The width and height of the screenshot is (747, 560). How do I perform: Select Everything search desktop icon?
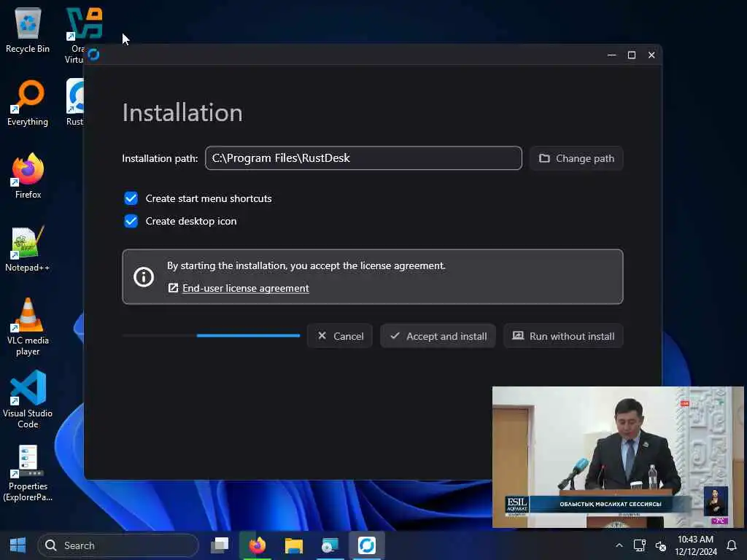point(28,104)
